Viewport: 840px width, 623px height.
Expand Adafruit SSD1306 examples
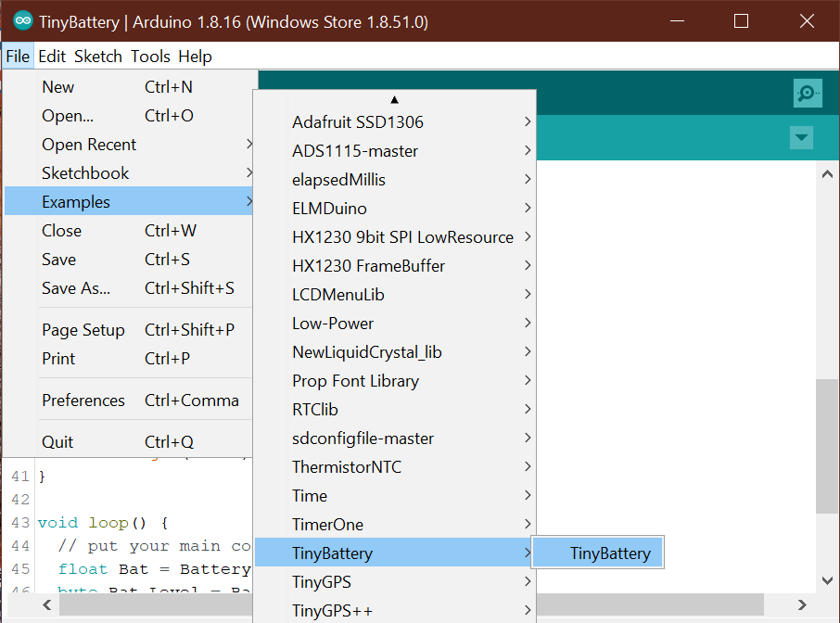[x=395, y=122]
